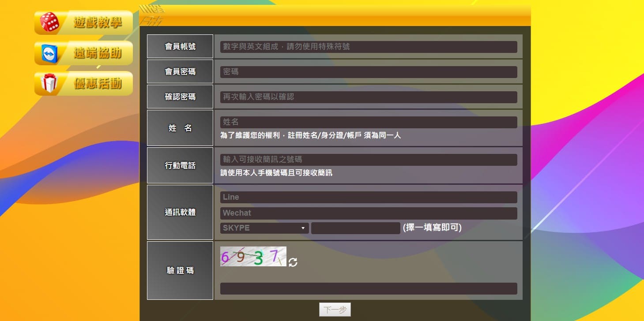Click the input beside SKYPE dropdown

point(355,228)
